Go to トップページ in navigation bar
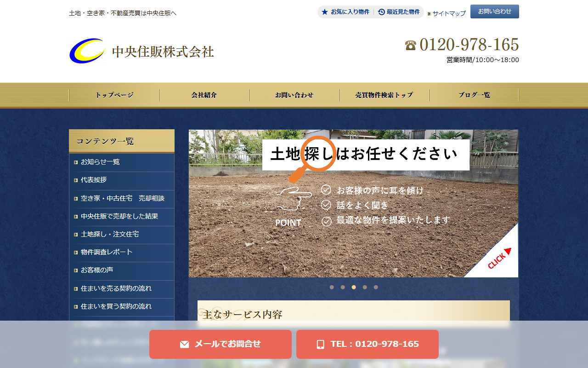The image size is (588, 368). pos(114,95)
